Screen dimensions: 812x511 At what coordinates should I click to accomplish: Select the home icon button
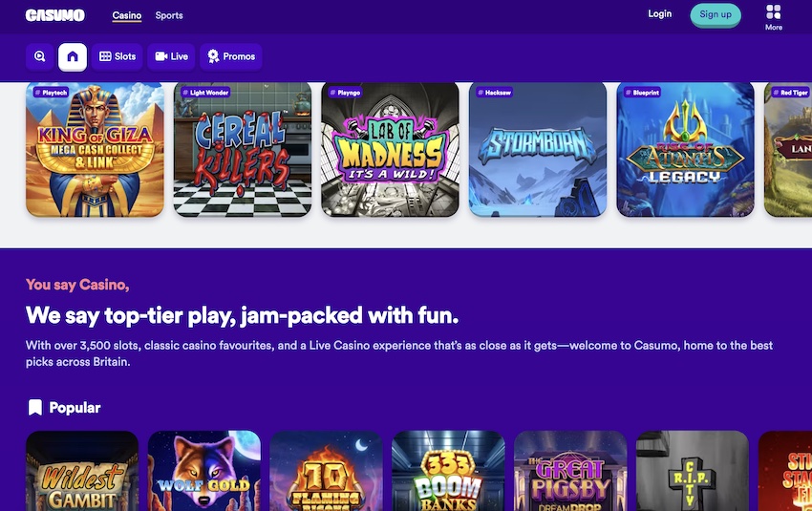(x=73, y=56)
